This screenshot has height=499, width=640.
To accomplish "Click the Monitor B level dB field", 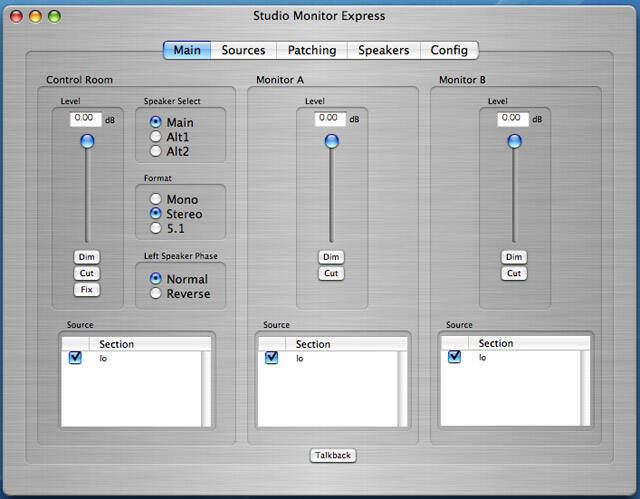I will (513, 119).
